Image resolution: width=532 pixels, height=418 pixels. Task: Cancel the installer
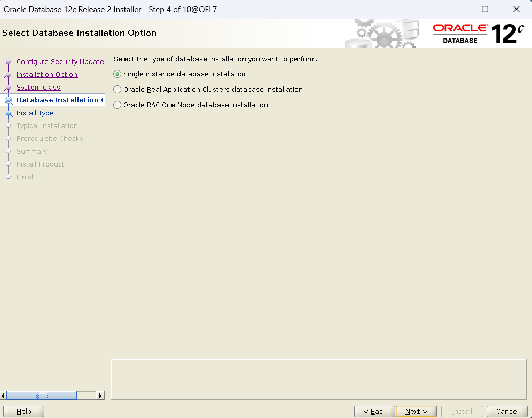(507, 411)
